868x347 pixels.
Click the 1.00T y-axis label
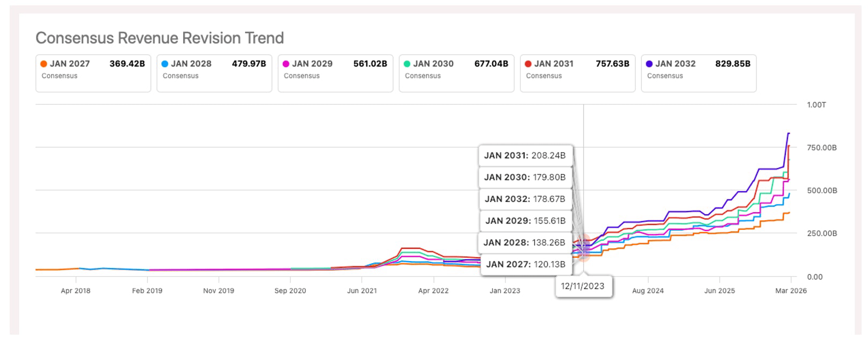[816, 105]
